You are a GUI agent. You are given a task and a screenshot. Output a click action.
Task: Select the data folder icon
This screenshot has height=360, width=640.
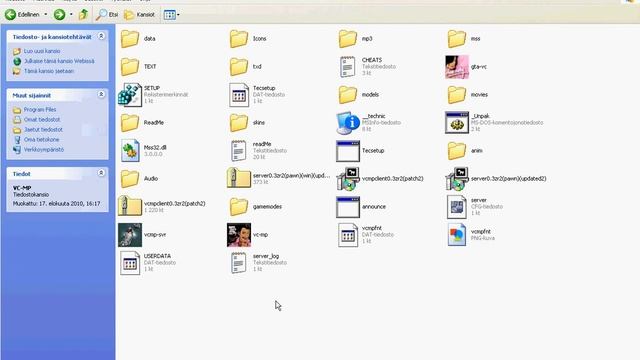(130, 39)
